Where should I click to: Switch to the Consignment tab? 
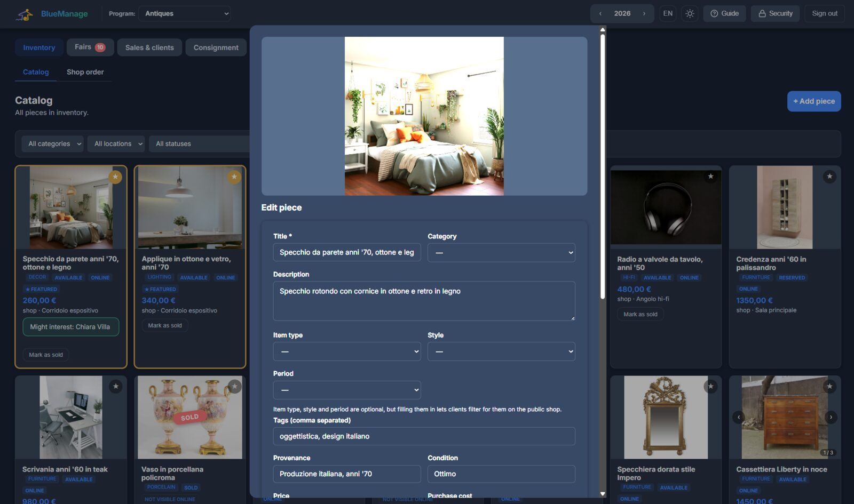[x=216, y=47]
